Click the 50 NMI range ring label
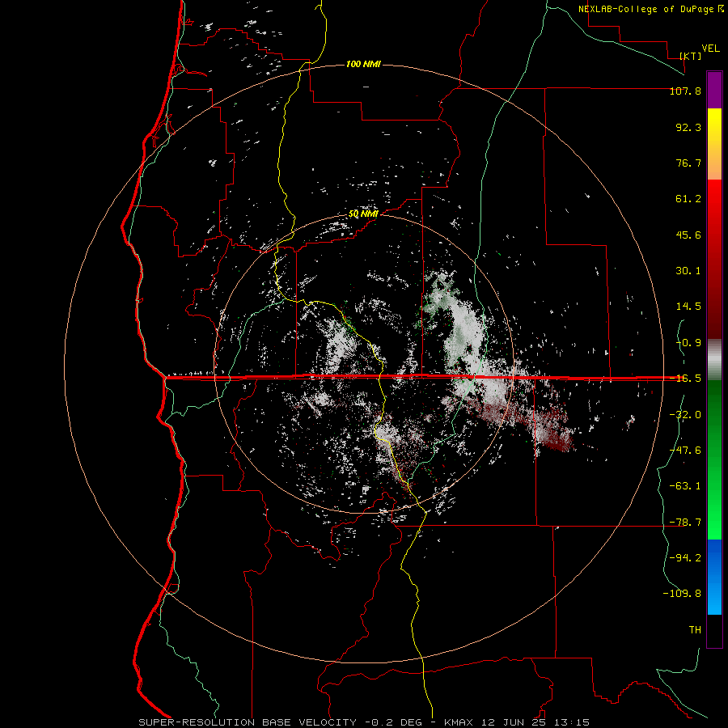 pos(363,214)
